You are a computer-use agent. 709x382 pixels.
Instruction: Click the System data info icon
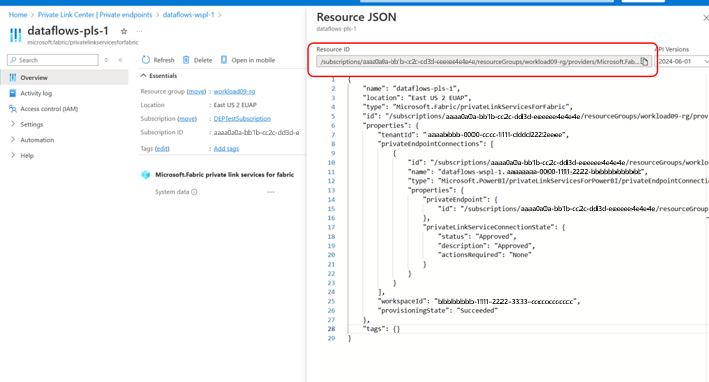[194, 192]
